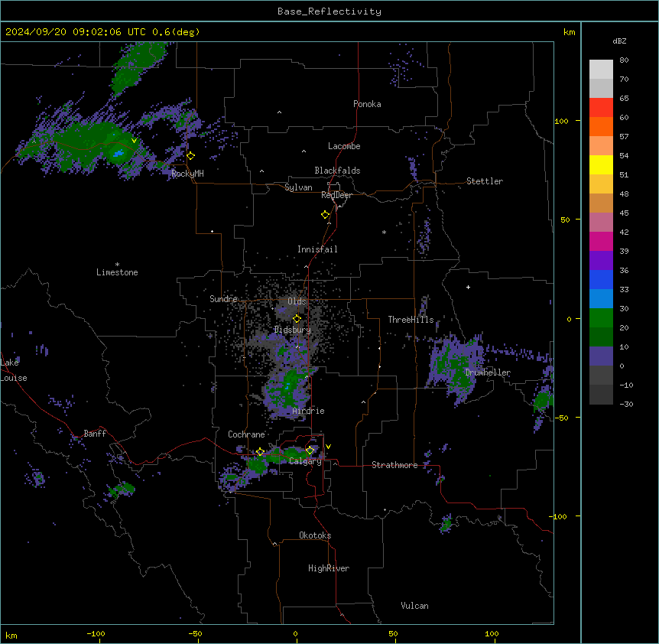Select the Blackfalds label

[x=337, y=171]
